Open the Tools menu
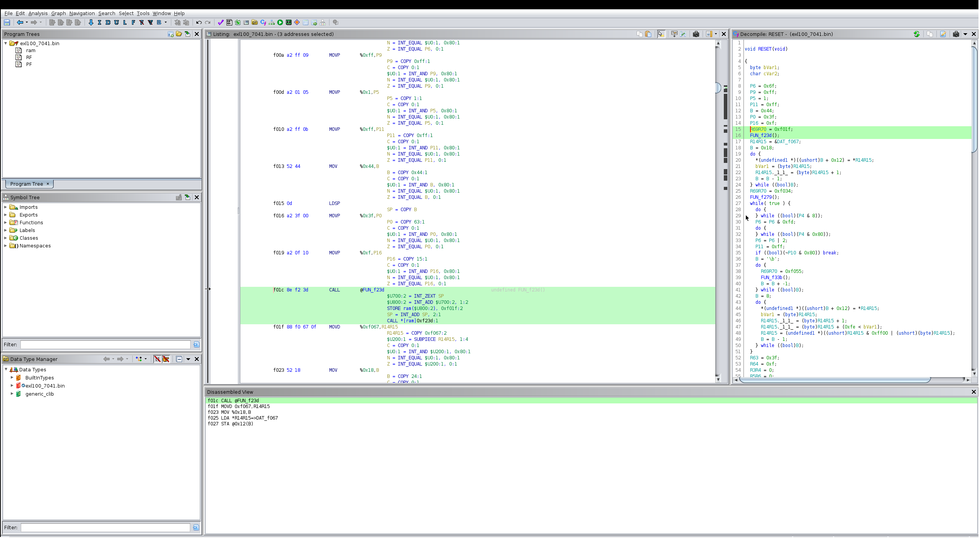Viewport: 980px width, 547px height. coord(143,13)
